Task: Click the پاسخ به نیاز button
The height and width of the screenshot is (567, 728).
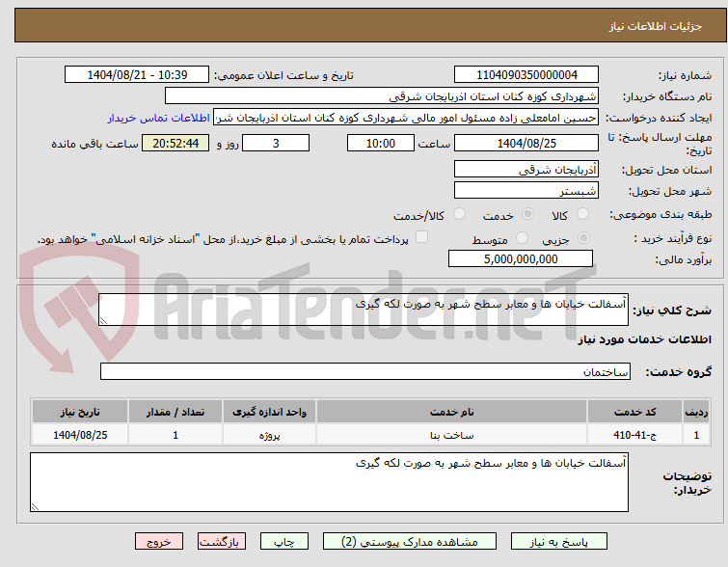Action: click(559, 542)
